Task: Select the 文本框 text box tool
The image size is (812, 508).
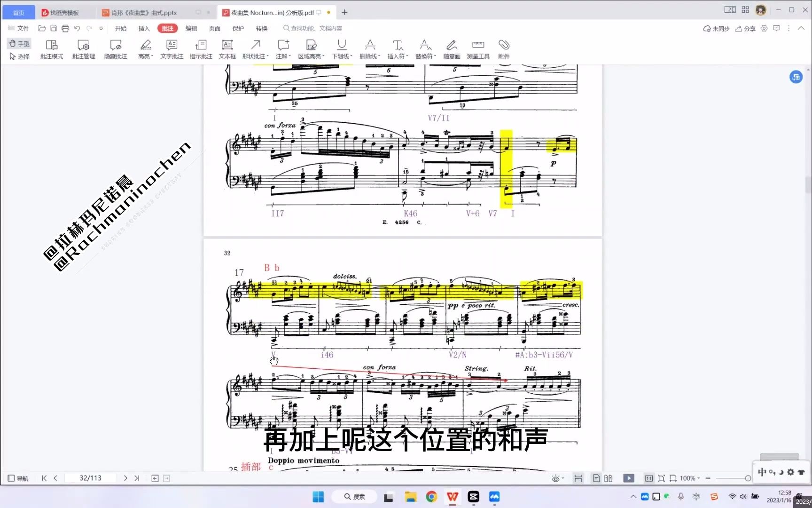Action: tap(227, 50)
